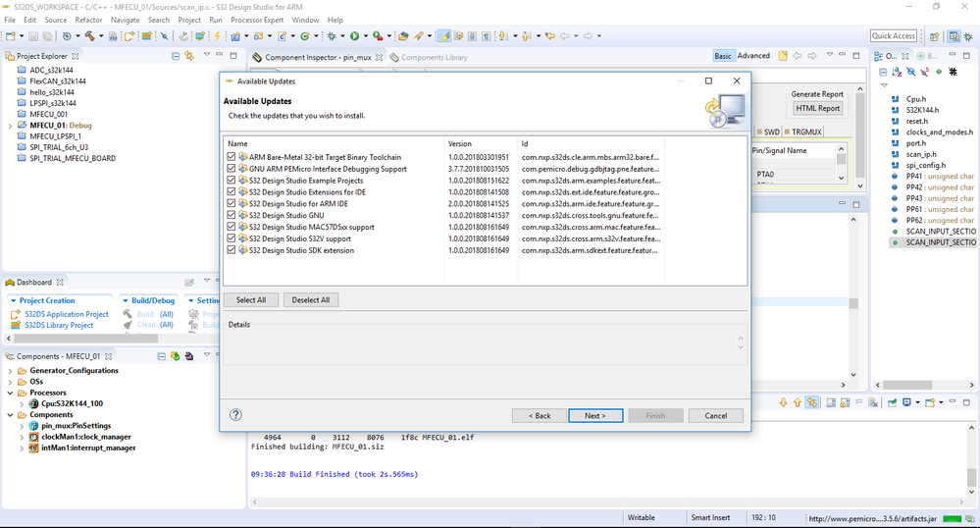
Task: Select the SPI_TRIAL_MFECU_BOARD project
Action: (73, 158)
